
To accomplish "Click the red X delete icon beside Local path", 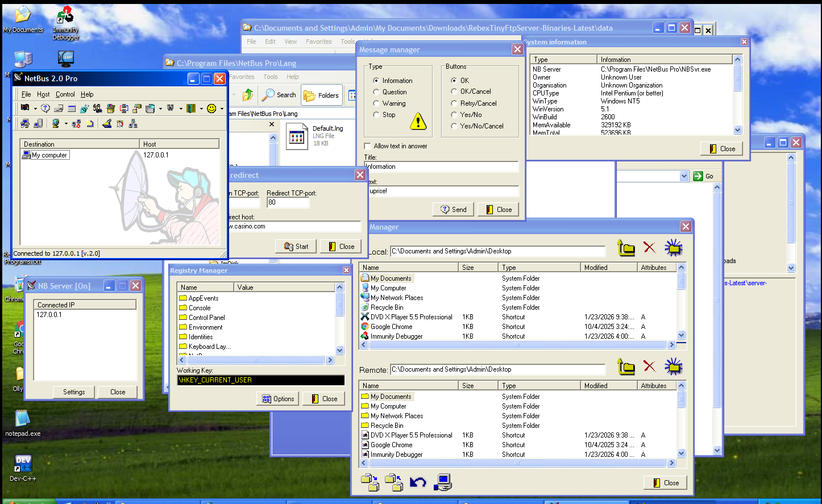I will (x=649, y=248).
